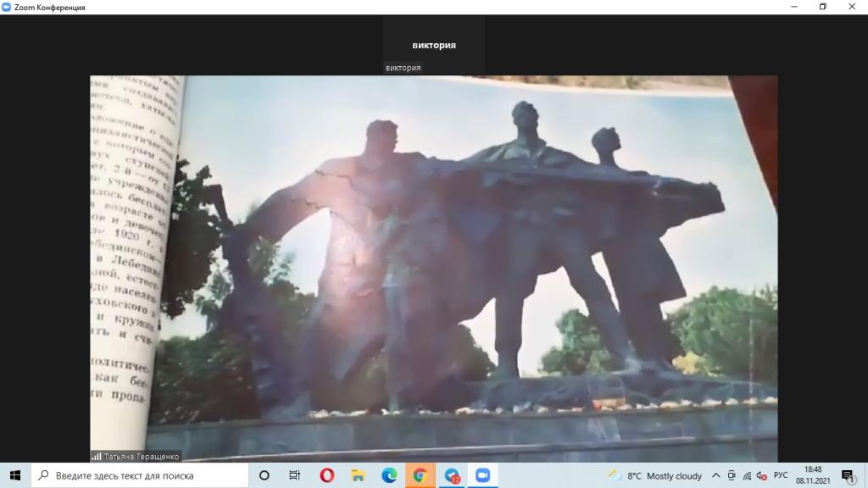Open Microsoft Edge from the taskbar

(388, 475)
